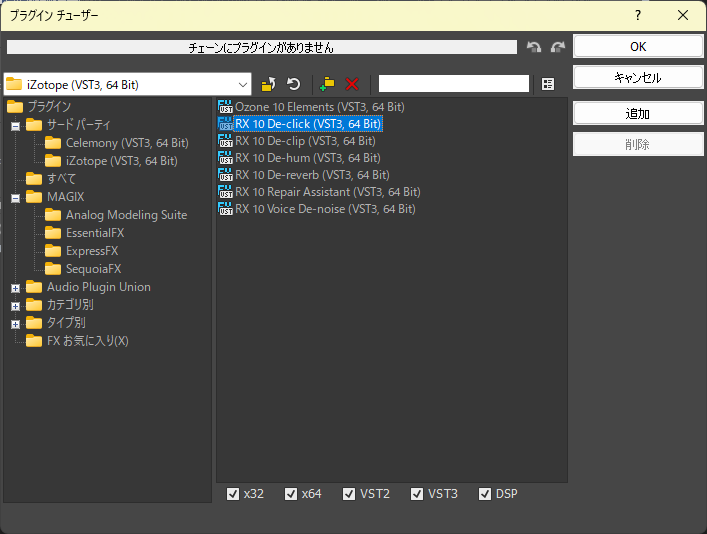Viewport: 707px width, 534px height.
Task: Toggle the DSP filter checkbox
Action: tap(485, 494)
